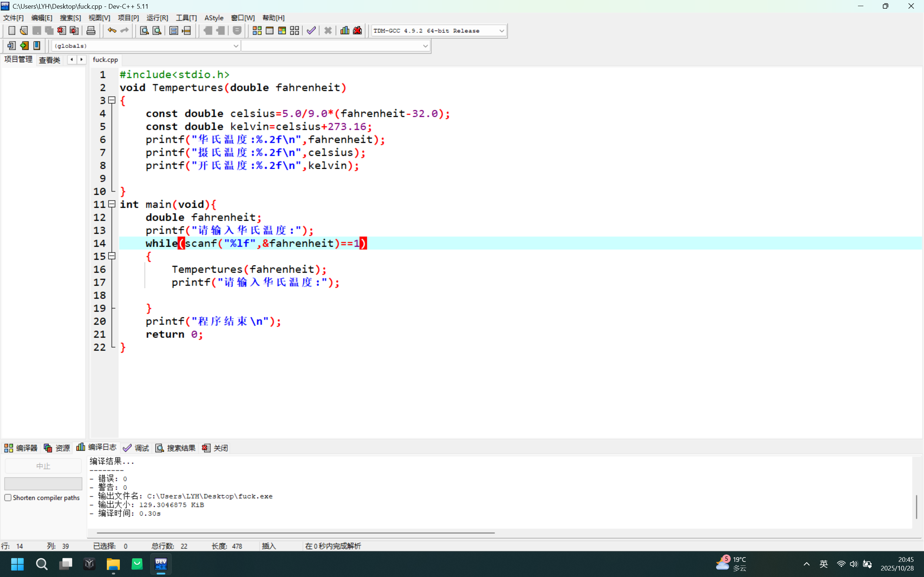This screenshot has height=577, width=924.
Task: Click the 关闭 button in bottom panel
Action: [x=215, y=448]
